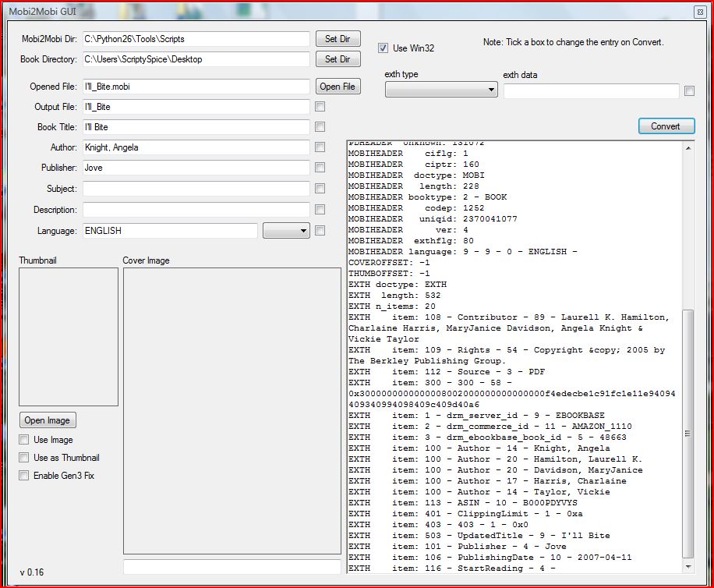Click the 'drm_server_id - 9 - EBOOKBASE' line
This screenshot has width=714, height=588.
tap(476, 416)
